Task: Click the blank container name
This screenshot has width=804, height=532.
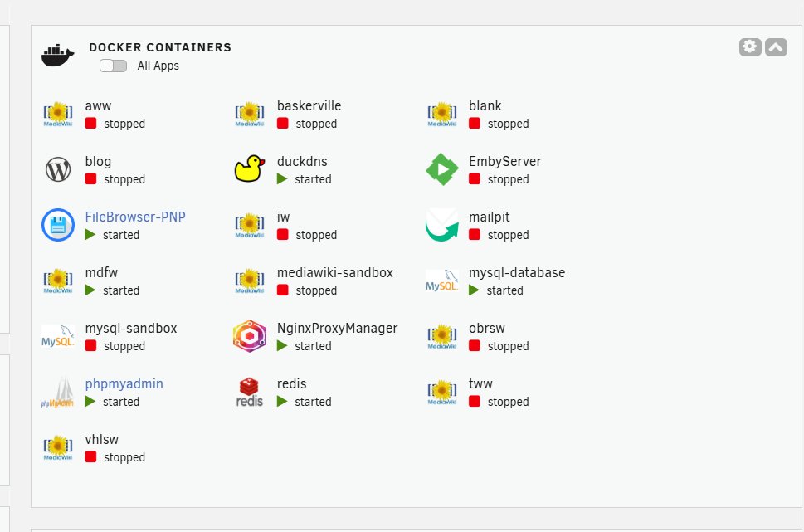Action: (x=485, y=105)
